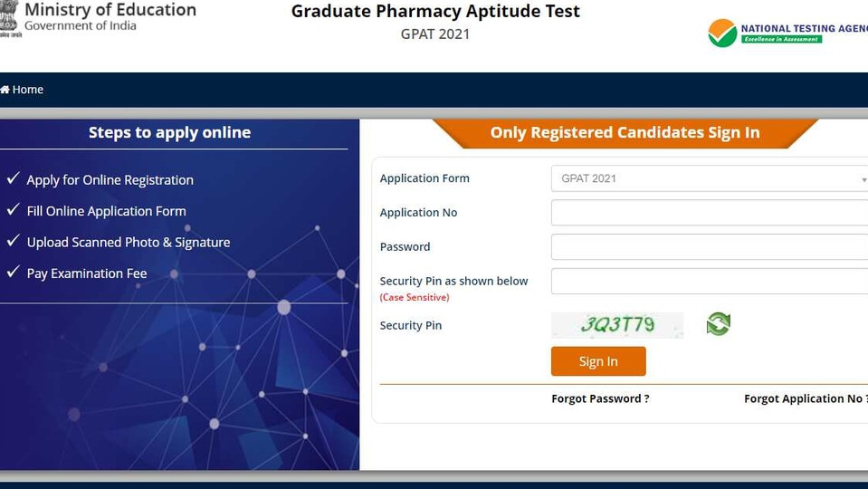The height and width of the screenshot is (489, 868).
Task: Click checkmark beside Apply for Online Registration
Action: [x=14, y=178]
